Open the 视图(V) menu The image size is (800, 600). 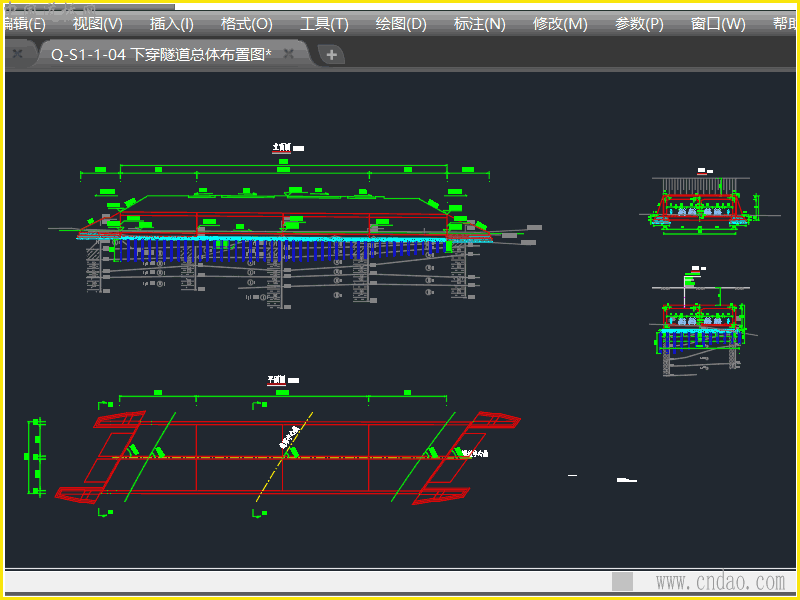(97, 24)
